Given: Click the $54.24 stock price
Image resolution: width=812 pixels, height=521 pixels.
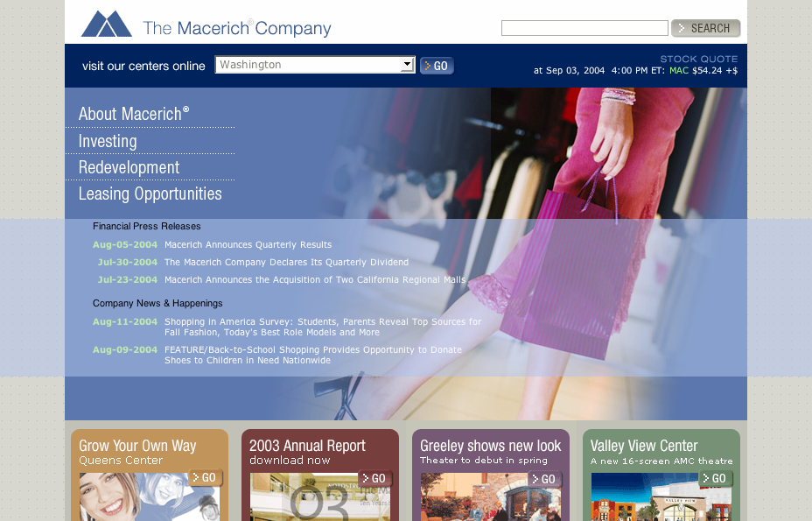Looking at the screenshot, I should 707,71.
